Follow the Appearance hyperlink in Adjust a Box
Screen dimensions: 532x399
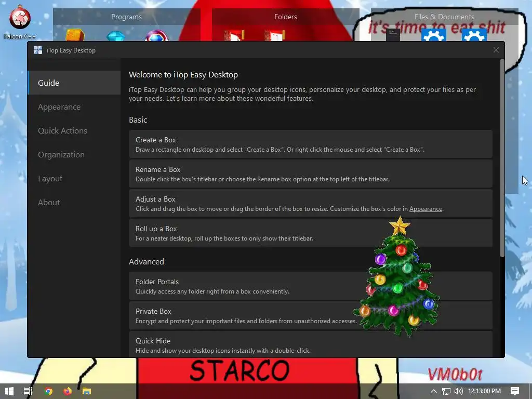[425, 209]
